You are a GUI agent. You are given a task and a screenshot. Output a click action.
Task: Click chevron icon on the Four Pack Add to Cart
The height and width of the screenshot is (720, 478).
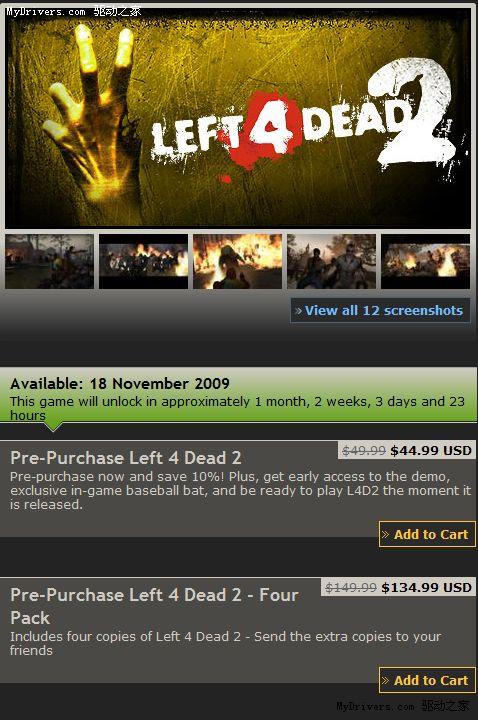[x=385, y=681]
